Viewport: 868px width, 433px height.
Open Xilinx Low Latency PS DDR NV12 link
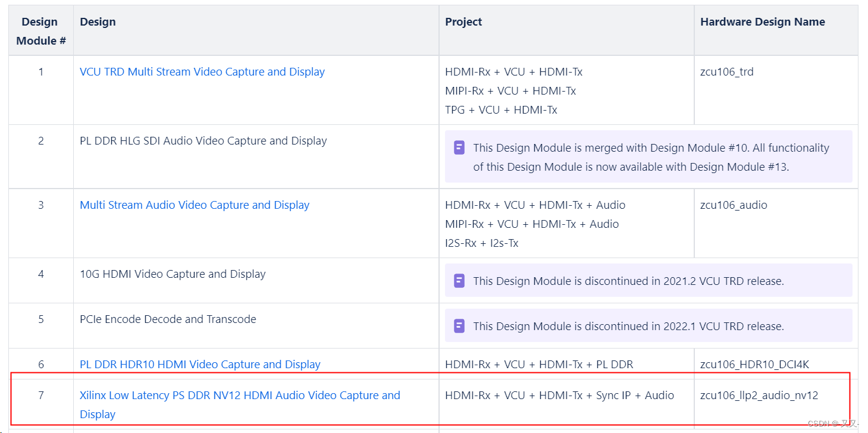(240, 405)
